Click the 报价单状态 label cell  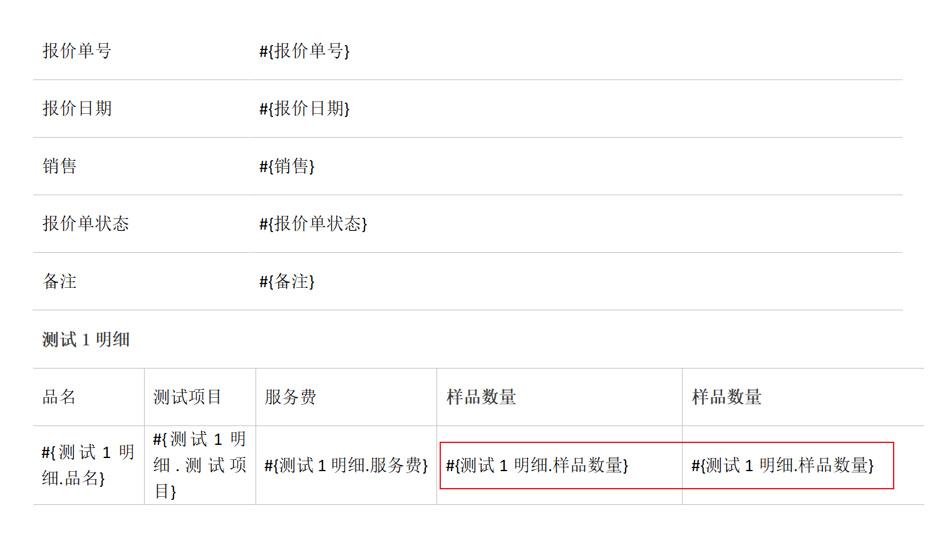86,224
